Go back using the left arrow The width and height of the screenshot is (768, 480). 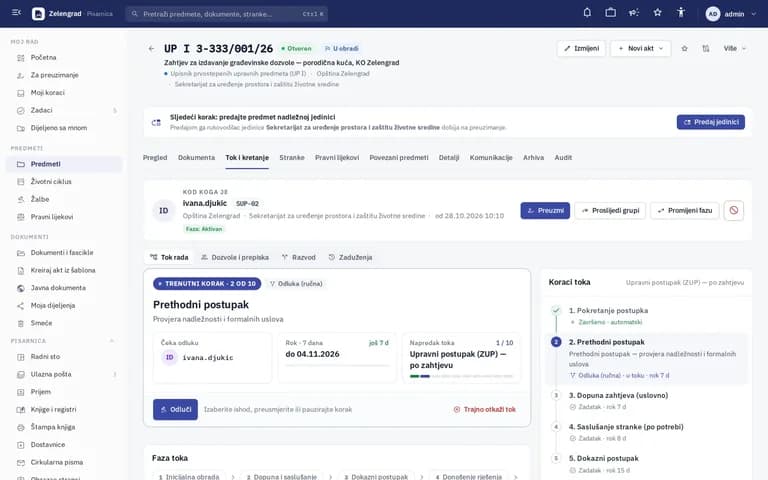[x=151, y=48]
